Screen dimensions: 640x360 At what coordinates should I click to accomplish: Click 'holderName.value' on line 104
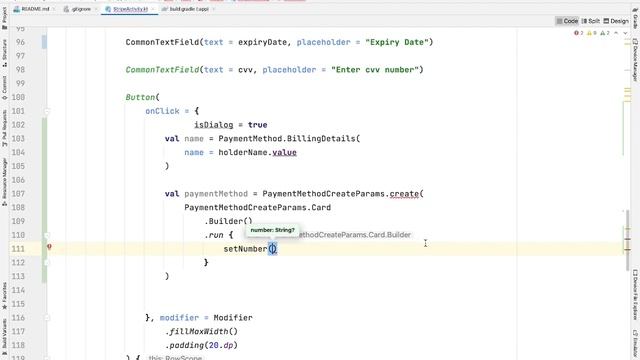point(258,152)
